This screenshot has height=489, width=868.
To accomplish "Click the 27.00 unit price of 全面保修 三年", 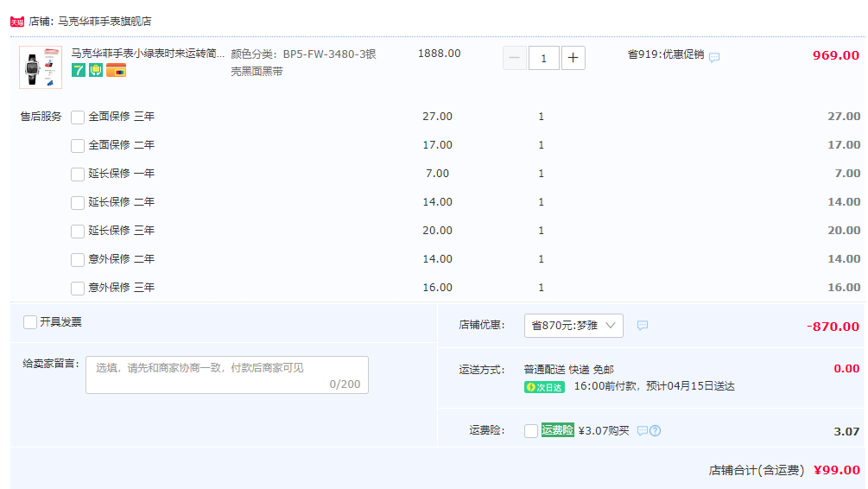I will [x=437, y=117].
